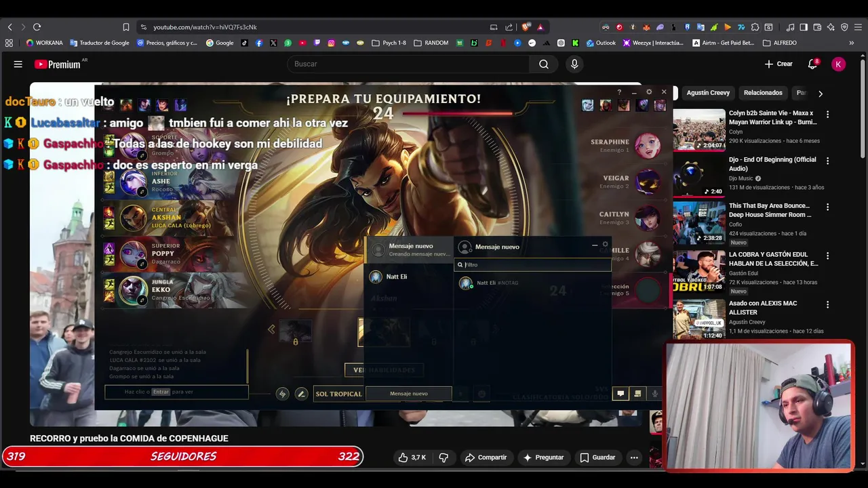Viewport: 868px width, 488px height.
Task: Open the account avatar K menu
Action: click(839, 64)
